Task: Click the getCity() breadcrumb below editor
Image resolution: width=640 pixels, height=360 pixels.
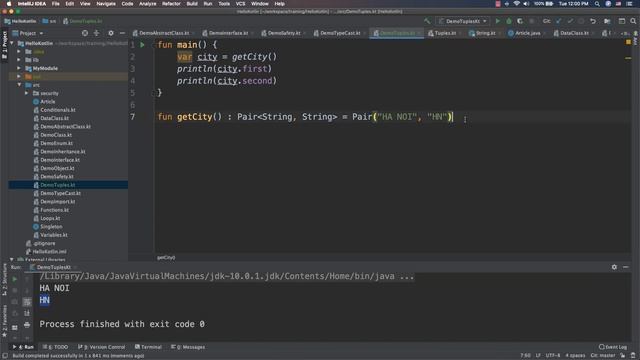Action: (x=166, y=258)
